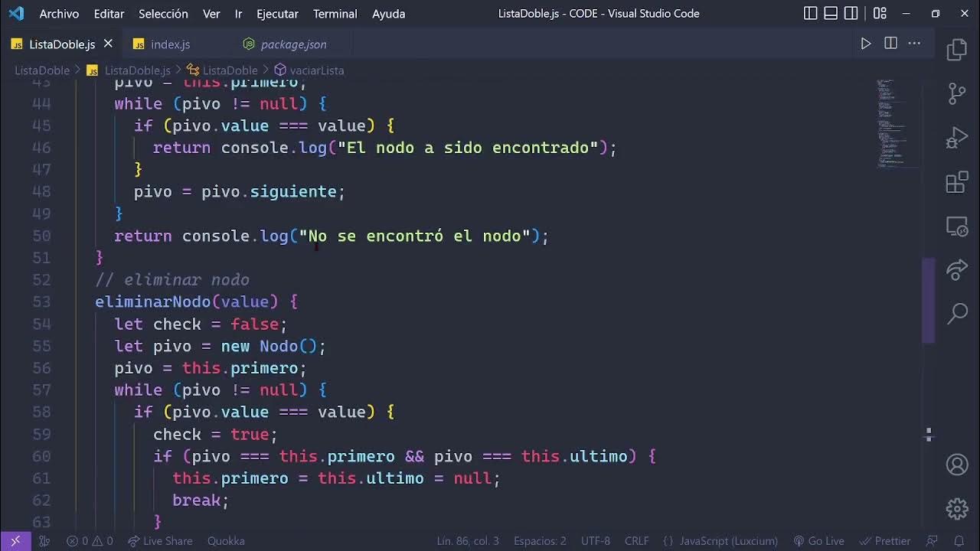This screenshot has width=980, height=551.
Task: Open the editor More Actions ellipsis
Action: pyautogui.click(x=914, y=44)
